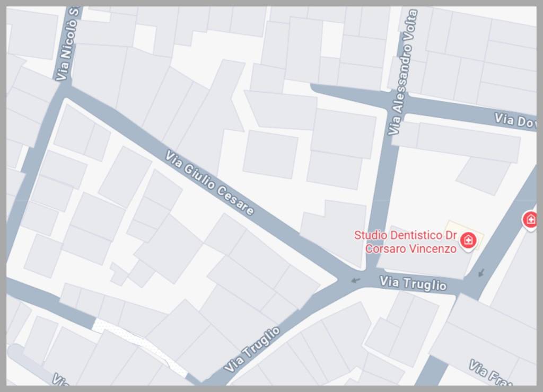This screenshot has width=543, height=392.
Task: Select the diagonal Via Truglio label at the bottom
Action: point(252,349)
